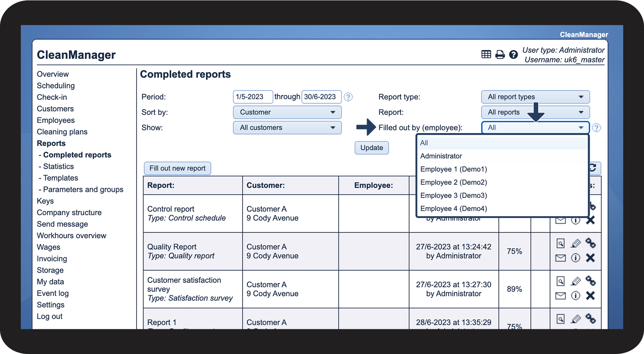644x354 pixels.
Task: Open the All report types dropdown
Action: (x=535, y=97)
